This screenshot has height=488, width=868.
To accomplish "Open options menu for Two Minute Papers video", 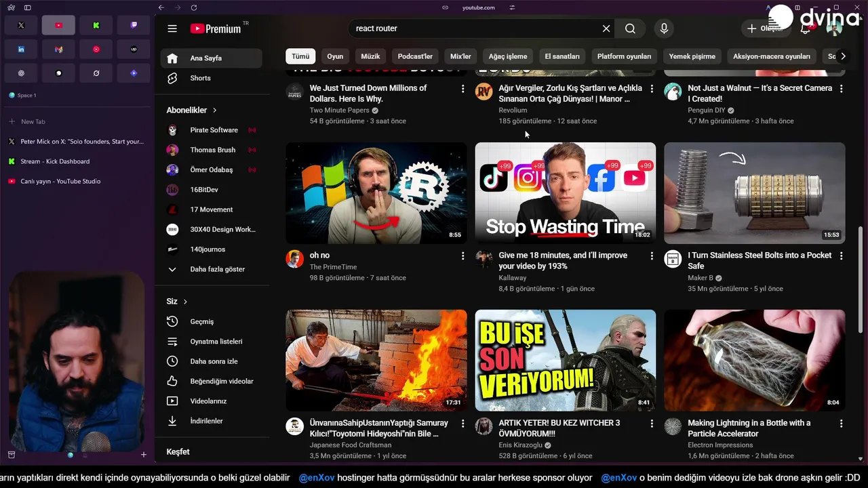I will (x=463, y=89).
